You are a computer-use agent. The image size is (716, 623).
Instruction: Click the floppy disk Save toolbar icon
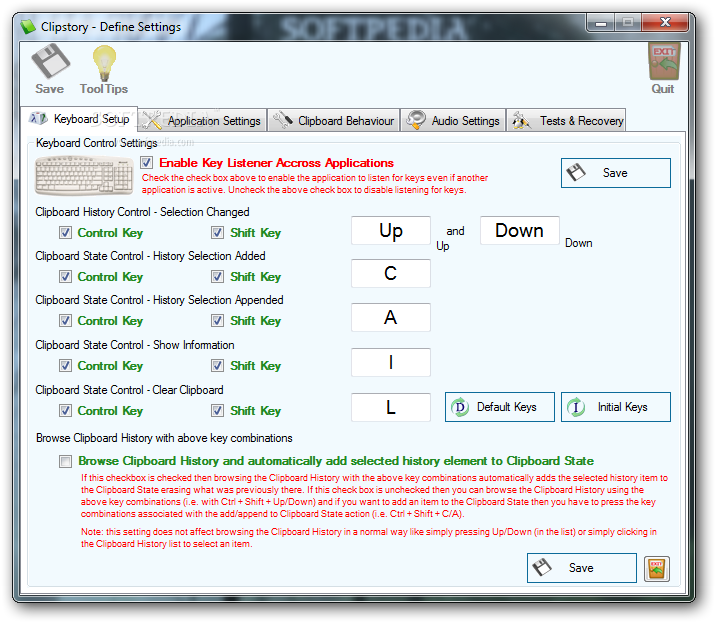click(x=50, y=62)
